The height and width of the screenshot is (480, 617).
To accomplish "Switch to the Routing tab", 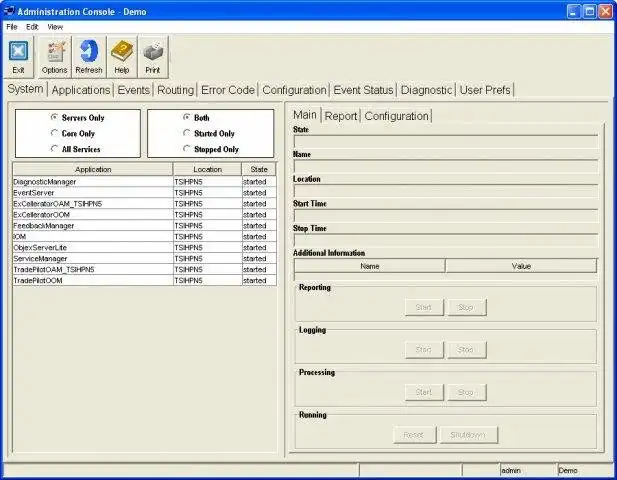I will click(175, 90).
